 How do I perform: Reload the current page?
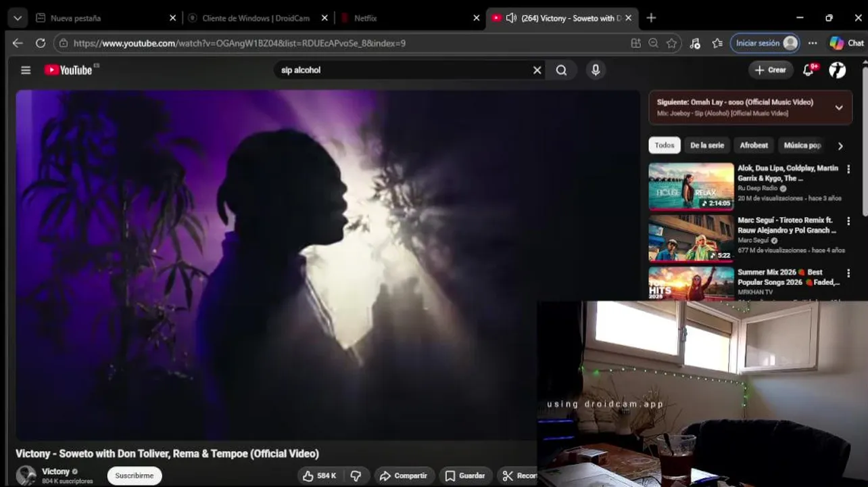click(41, 43)
